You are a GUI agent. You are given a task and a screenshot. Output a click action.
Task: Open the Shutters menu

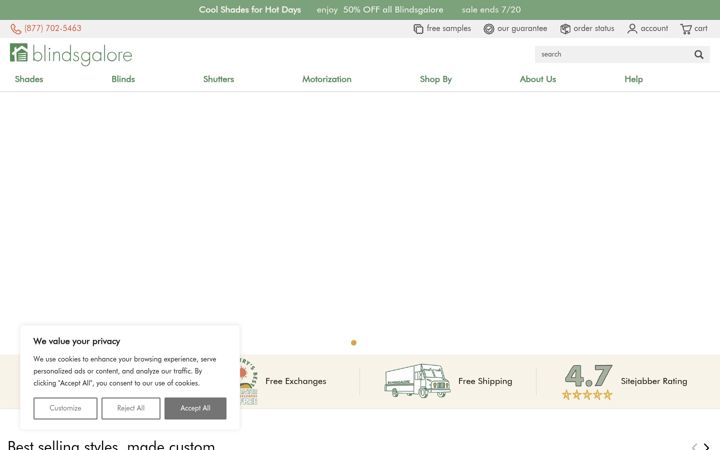point(219,79)
